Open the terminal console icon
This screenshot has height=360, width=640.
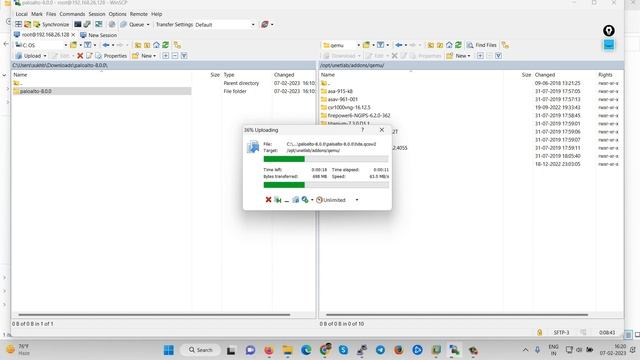tap(78, 24)
